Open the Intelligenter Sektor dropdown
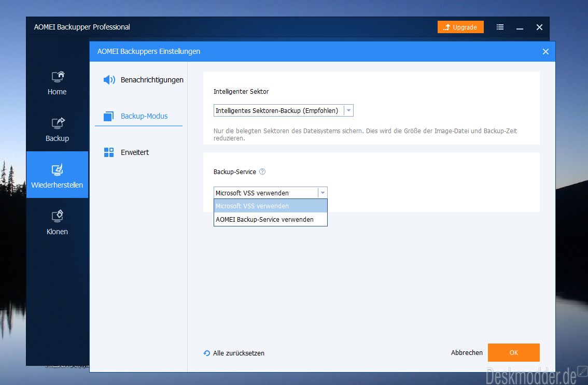The width and height of the screenshot is (588, 385). pos(284,110)
